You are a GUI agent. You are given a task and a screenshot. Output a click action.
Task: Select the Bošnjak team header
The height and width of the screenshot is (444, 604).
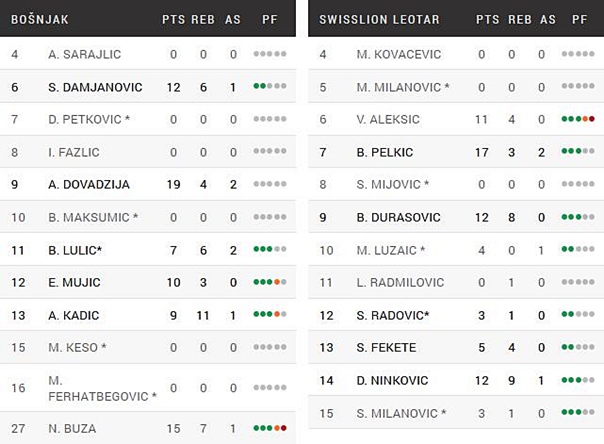38,19
